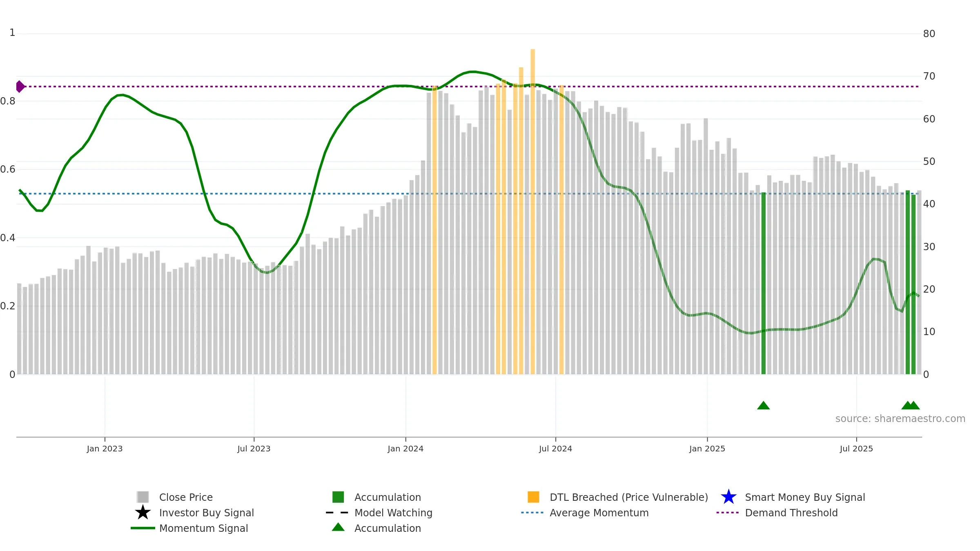Click the 0.8 label on the left axis

pos(7,101)
